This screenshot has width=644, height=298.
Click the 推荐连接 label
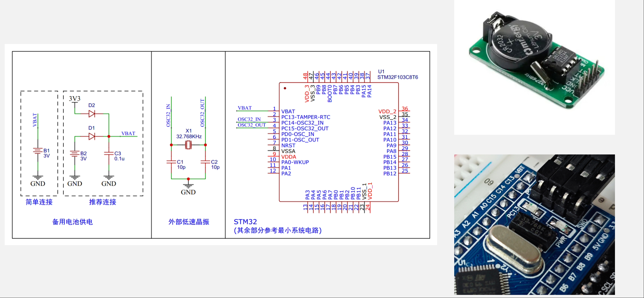point(103,202)
